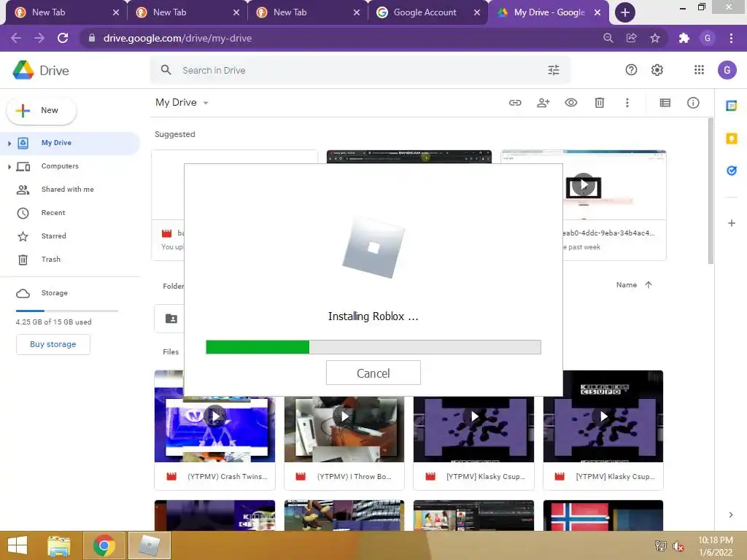The image size is (747, 560).
Task: Switch to list layout view
Action: pos(665,103)
